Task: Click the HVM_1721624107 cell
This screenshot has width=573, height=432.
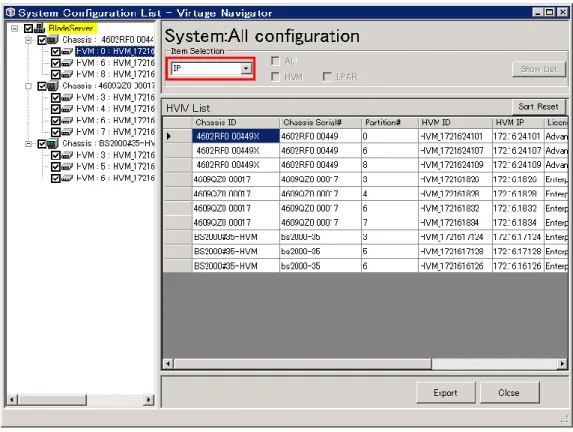Action: (455, 151)
